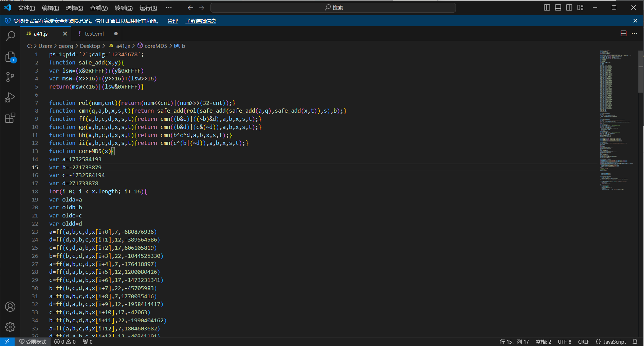The height and width of the screenshot is (346, 644).
Task: Click the Learn More link in banner
Action: pos(201,21)
